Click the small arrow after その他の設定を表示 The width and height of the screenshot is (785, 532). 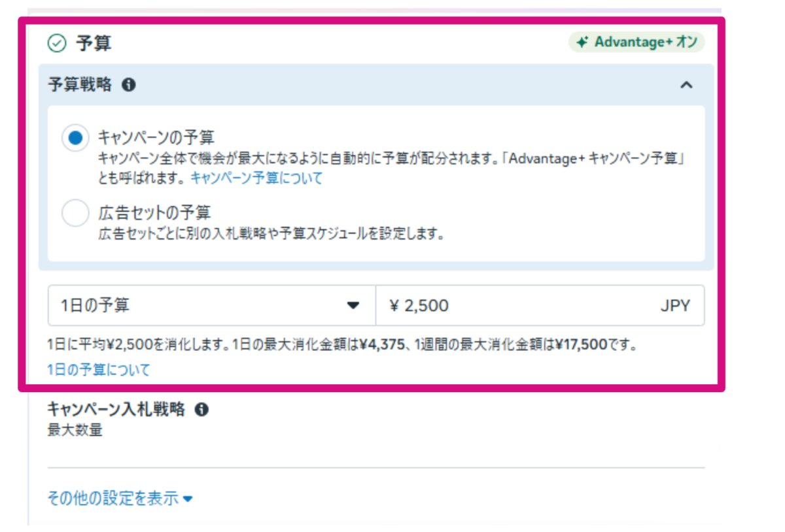(x=188, y=499)
